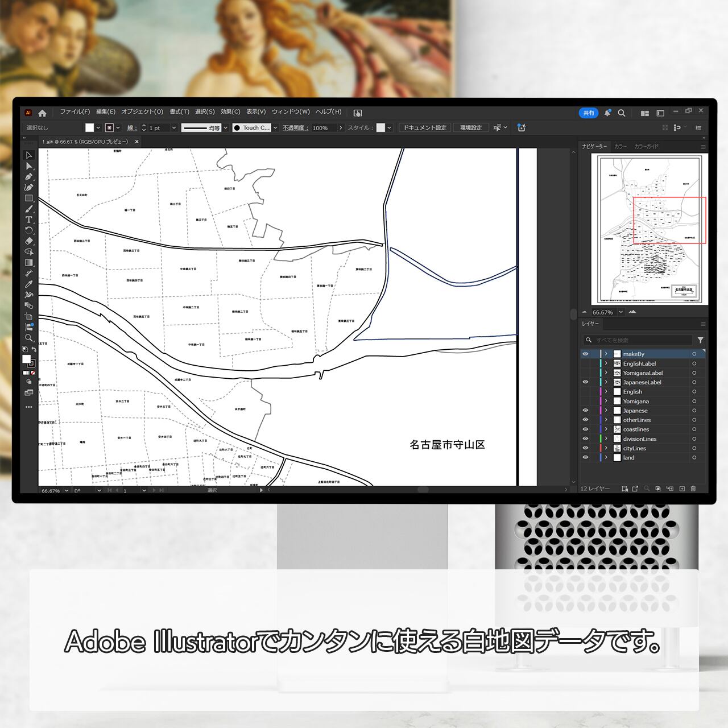Viewport: 728px width, 728px height.
Task: Hide the coastlines layer
Action: point(585,429)
